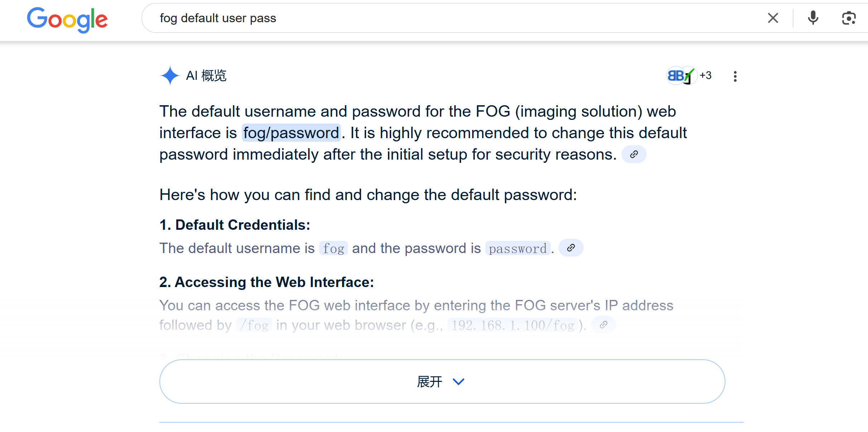Select the 'fog' username code chip
This screenshot has height=432, width=868.
click(334, 248)
